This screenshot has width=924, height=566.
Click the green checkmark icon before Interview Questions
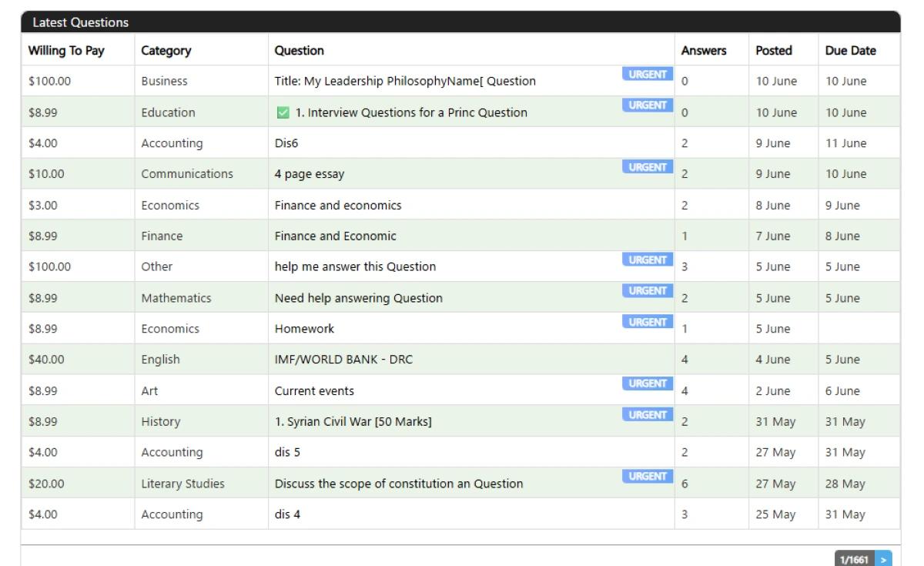(x=283, y=112)
